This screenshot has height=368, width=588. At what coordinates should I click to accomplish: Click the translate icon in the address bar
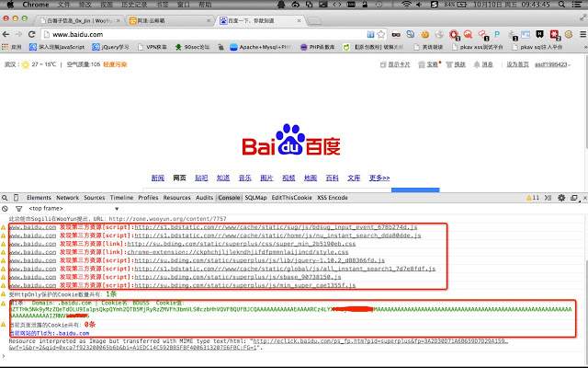(x=370, y=35)
